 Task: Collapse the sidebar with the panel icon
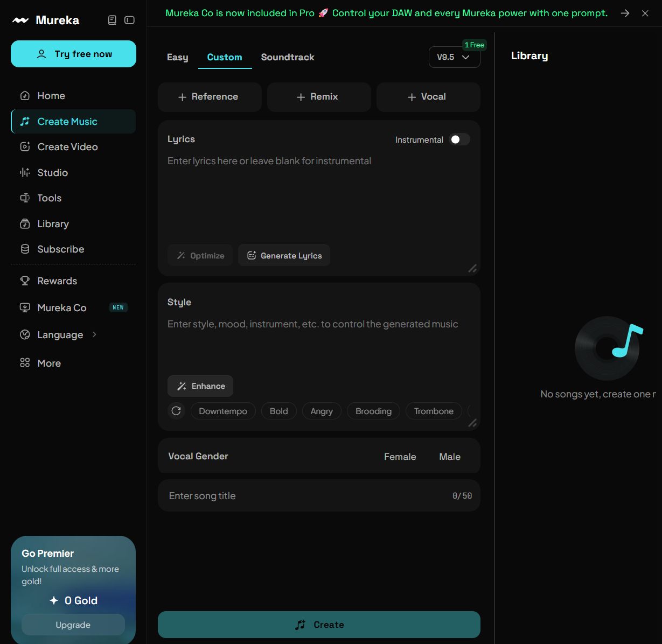[129, 20]
